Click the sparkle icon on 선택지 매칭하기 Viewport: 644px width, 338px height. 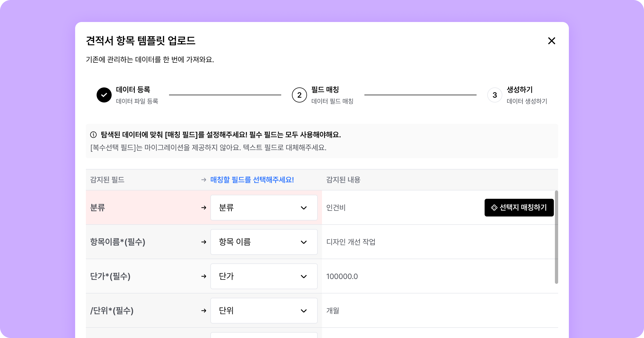click(x=494, y=208)
